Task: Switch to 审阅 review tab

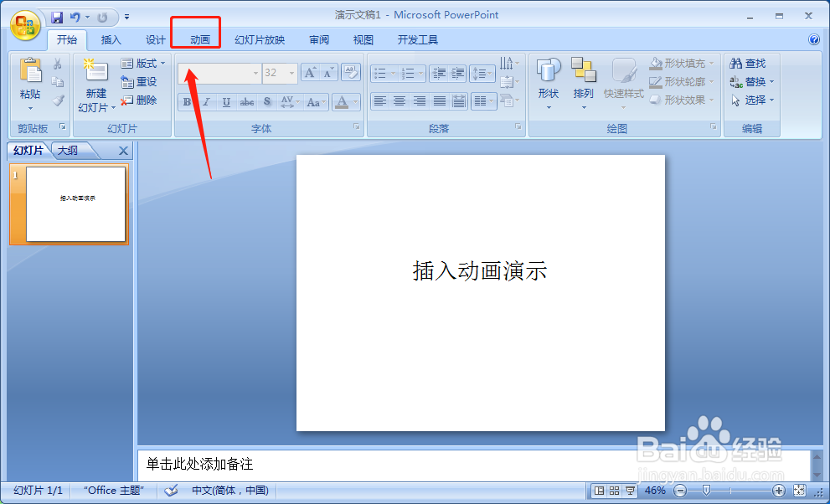Action: pyautogui.click(x=319, y=39)
